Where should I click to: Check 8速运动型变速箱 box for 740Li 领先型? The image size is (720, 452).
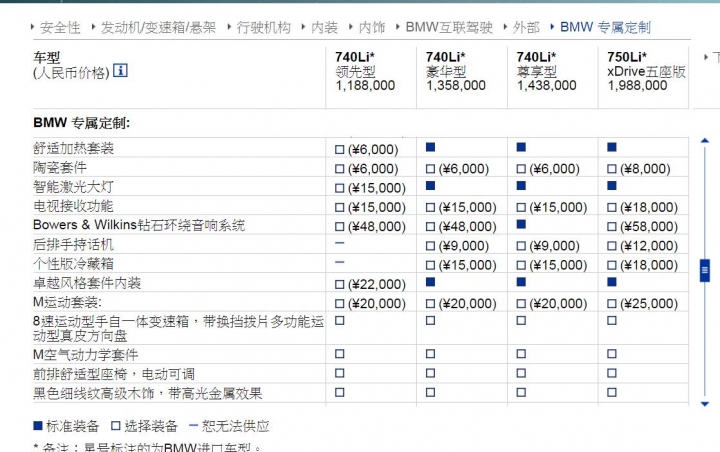[340, 320]
